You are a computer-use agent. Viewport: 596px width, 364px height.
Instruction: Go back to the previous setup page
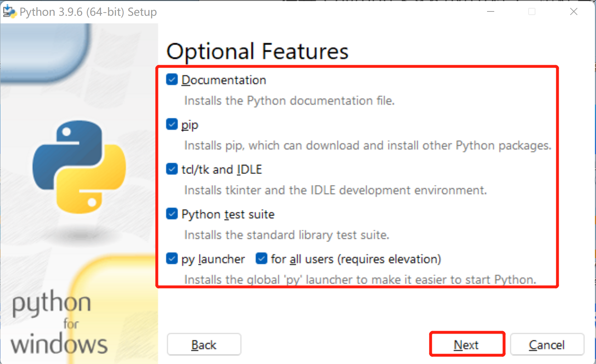[x=204, y=345]
